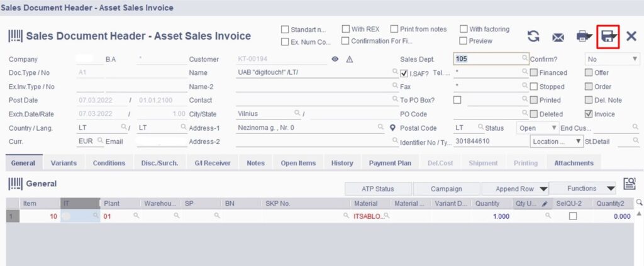Uncheck the Invoice checkbox
The height and width of the screenshot is (266, 644).
pos(588,114)
